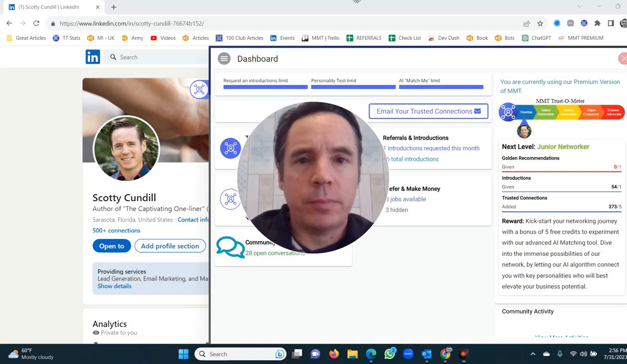627x364 pixels.
Task: Open the 'jobs available' link
Action: point(406,199)
